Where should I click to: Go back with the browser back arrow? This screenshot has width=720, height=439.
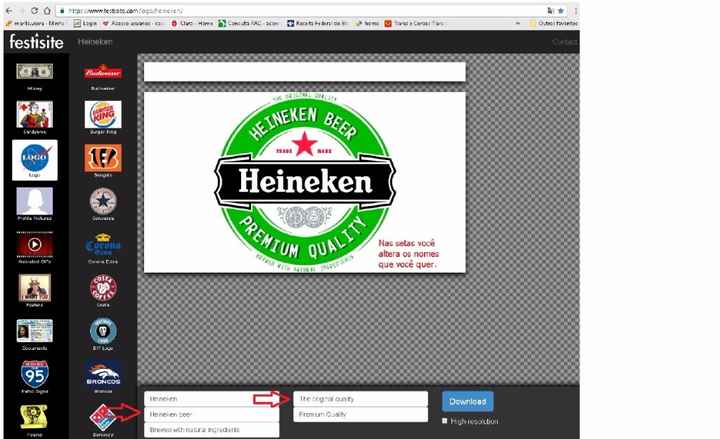coord(9,10)
